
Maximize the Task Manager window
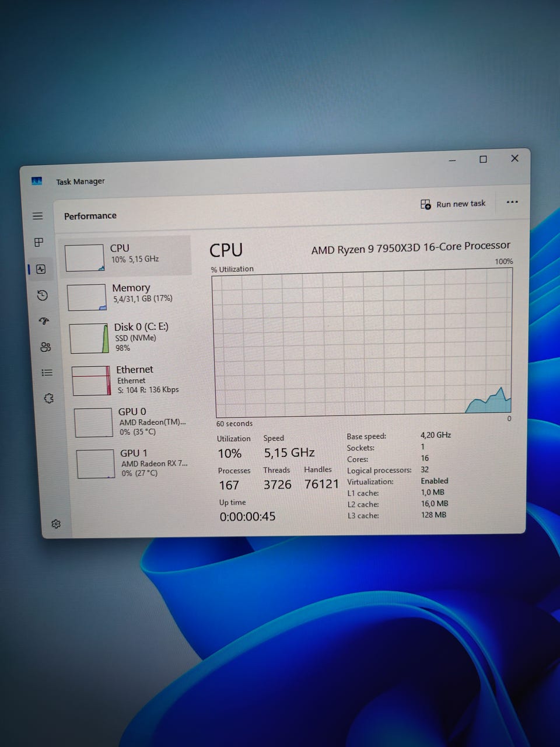(483, 159)
